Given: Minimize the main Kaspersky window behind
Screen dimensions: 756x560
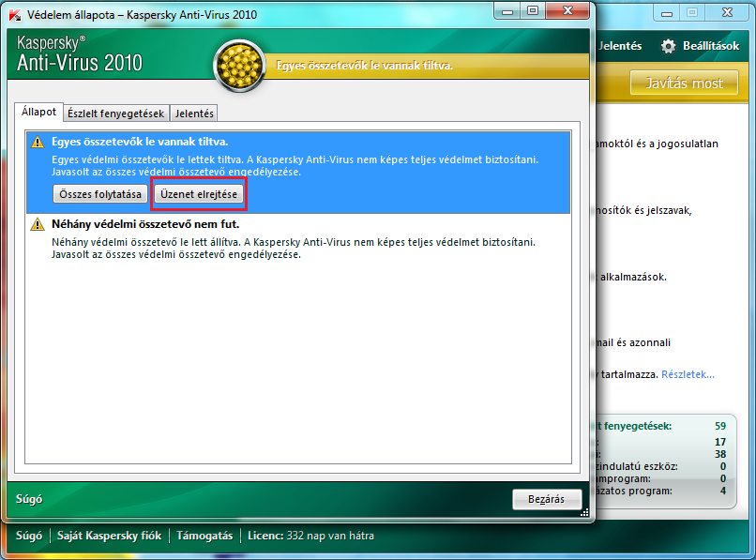Looking at the screenshot, I should (667, 13).
